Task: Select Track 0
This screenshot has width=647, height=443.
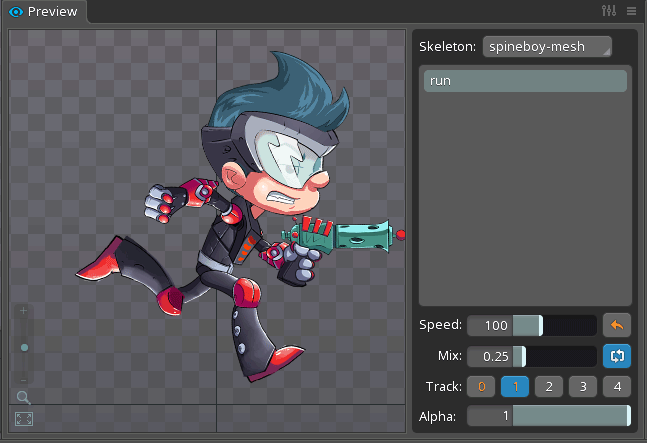Action: [481, 387]
